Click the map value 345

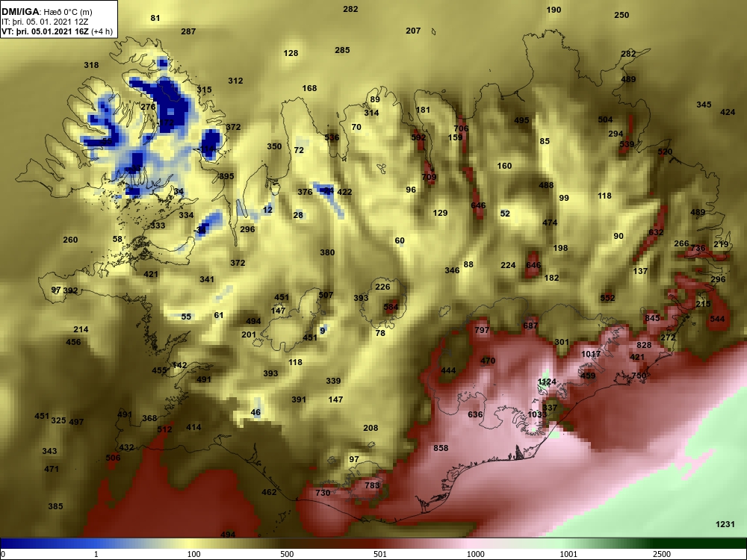[x=704, y=105]
